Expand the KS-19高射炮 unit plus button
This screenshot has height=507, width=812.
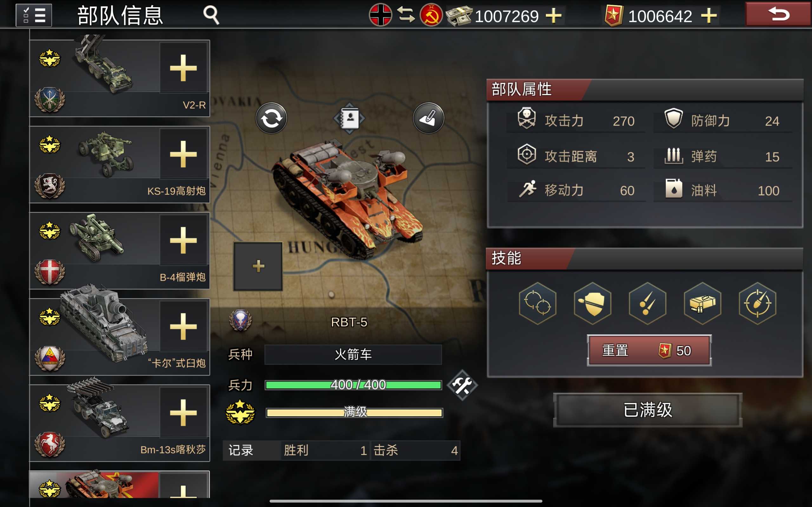pyautogui.click(x=183, y=154)
